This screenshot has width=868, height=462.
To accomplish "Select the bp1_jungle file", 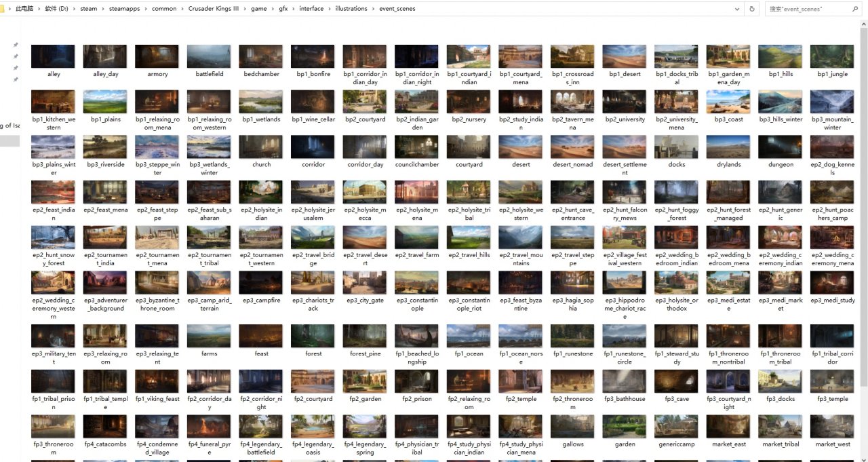I will click(832, 56).
